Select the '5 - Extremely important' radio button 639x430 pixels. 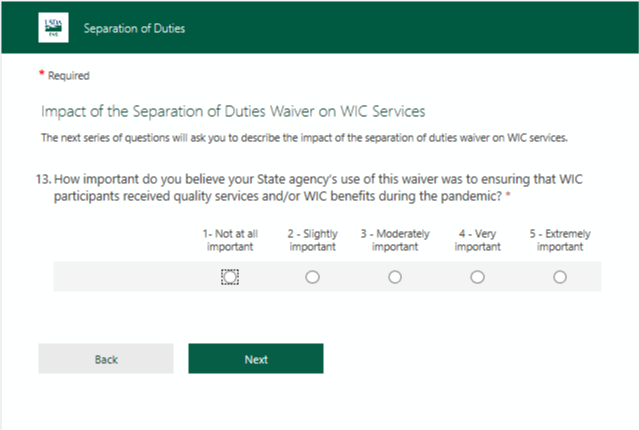click(x=560, y=277)
